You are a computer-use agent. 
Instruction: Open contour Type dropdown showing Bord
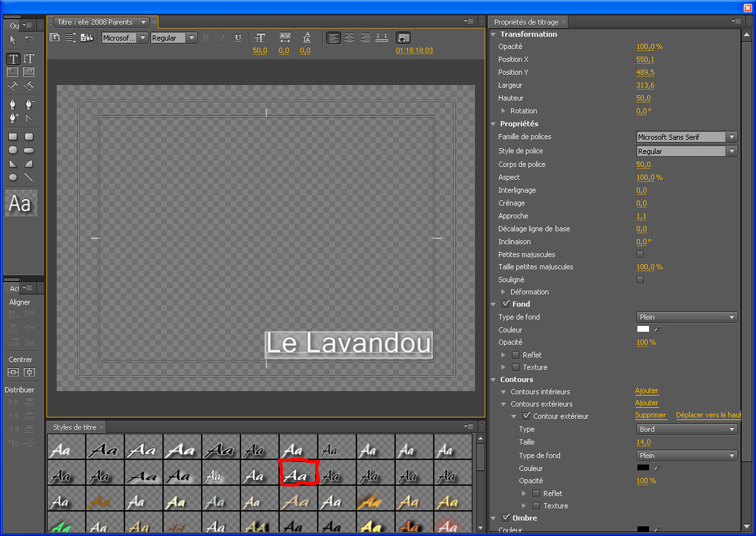tap(686, 429)
